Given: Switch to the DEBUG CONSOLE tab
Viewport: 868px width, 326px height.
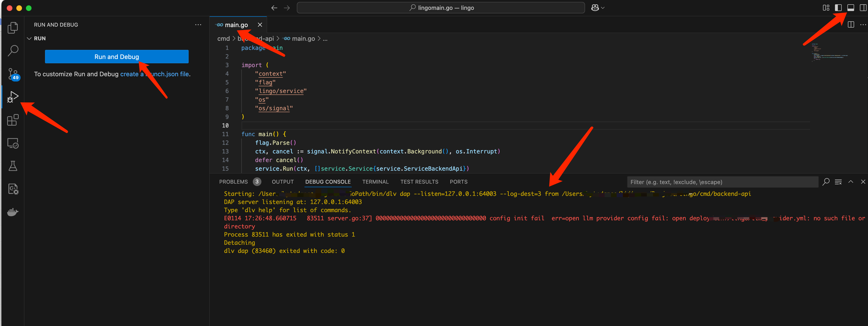Looking at the screenshot, I should pyautogui.click(x=328, y=181).
